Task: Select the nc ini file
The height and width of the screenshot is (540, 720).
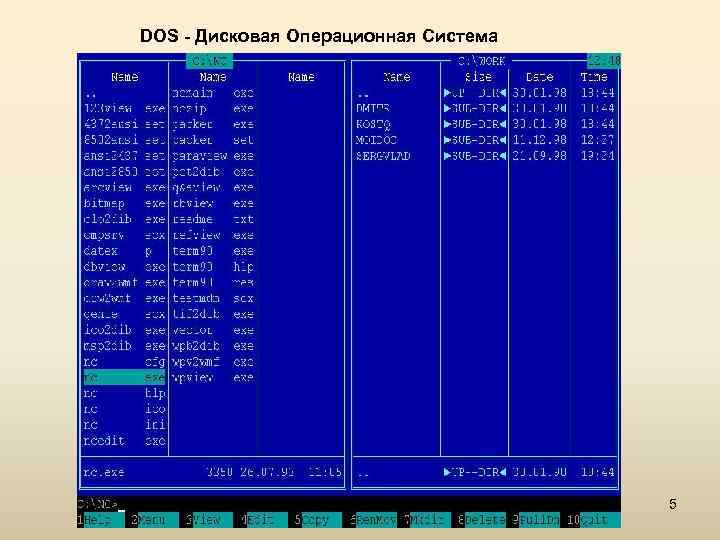Action: point(124,425)
